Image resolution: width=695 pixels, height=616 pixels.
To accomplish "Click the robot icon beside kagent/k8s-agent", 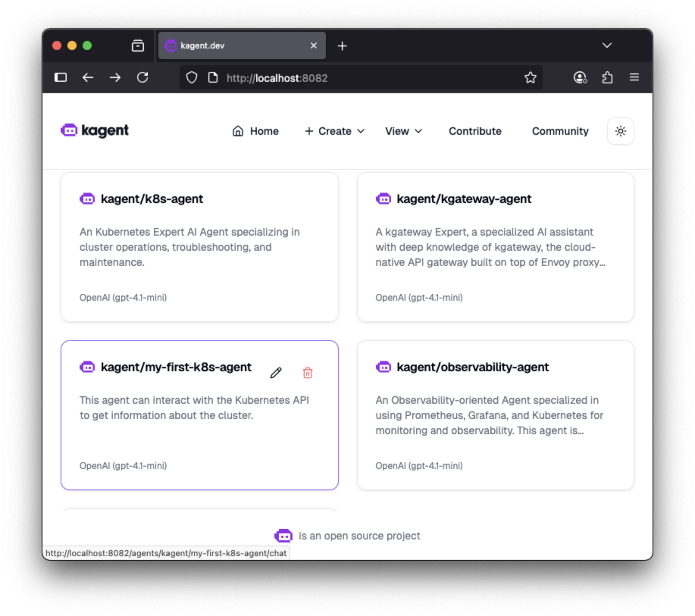I will tap(87, 199).
